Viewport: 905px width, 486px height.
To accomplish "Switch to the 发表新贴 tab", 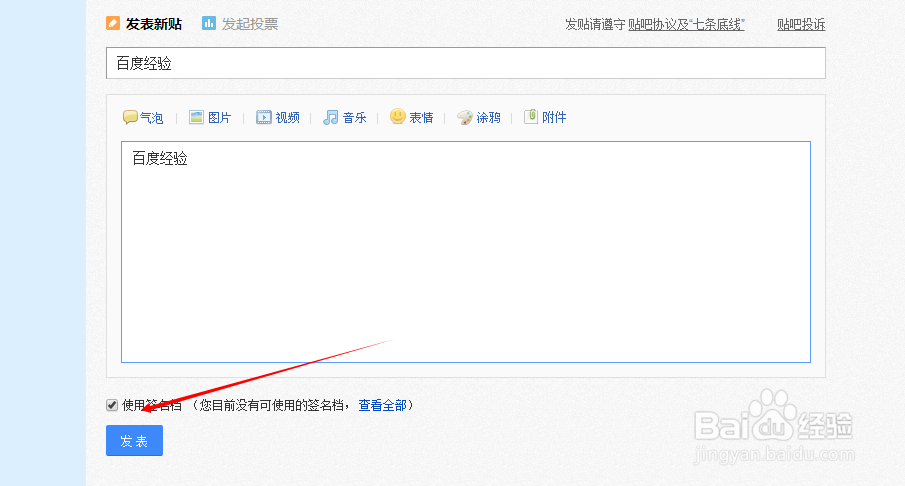I will pyautogui.click(x=154, y=24).
